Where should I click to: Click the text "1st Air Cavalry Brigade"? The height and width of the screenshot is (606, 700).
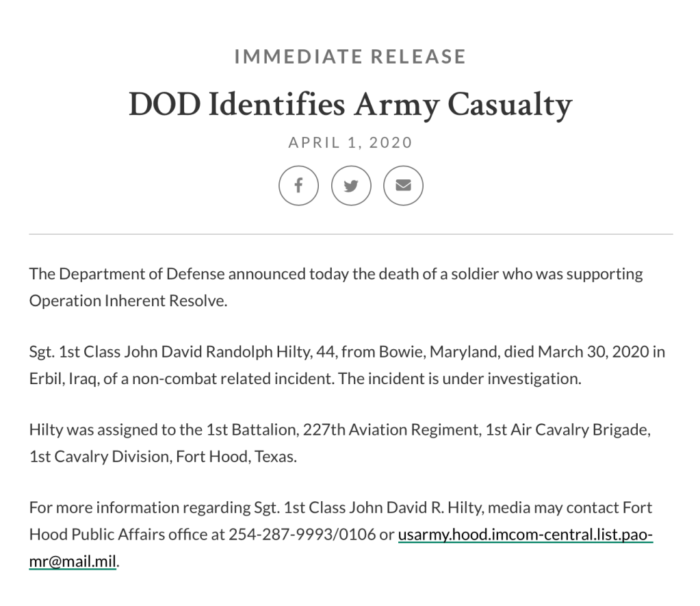point(566,430)
